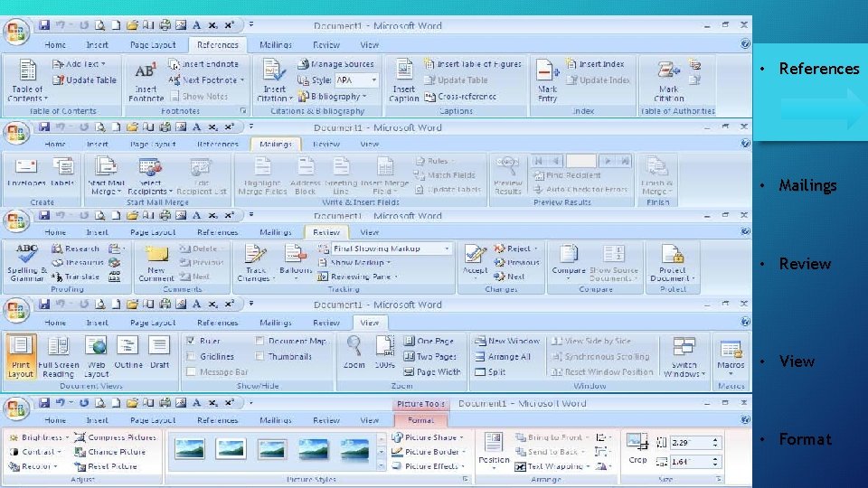Open the Style APA combo box
868x488 pixels.
tap(356, 80)
